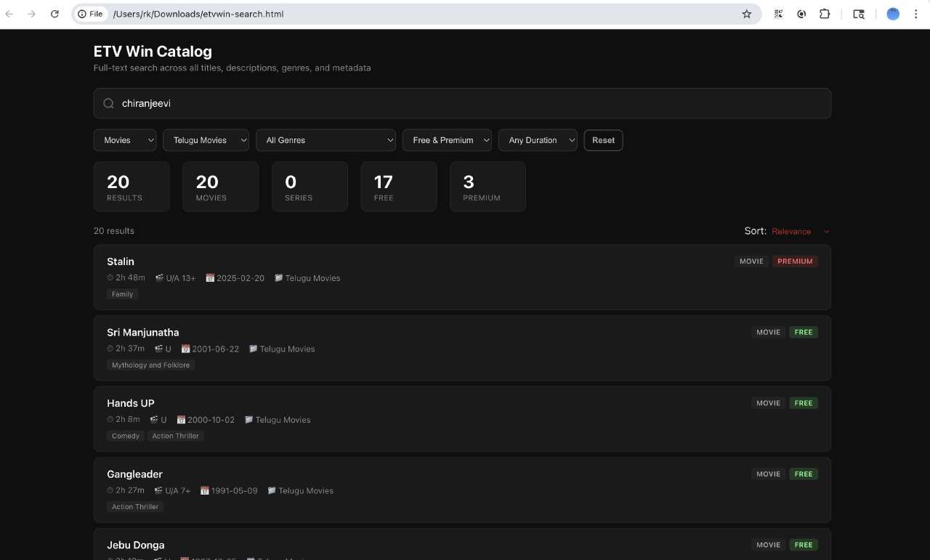Open the Movies type filter dropdown
The height and width of the screenshot is (560, 930).
point(124,139)
